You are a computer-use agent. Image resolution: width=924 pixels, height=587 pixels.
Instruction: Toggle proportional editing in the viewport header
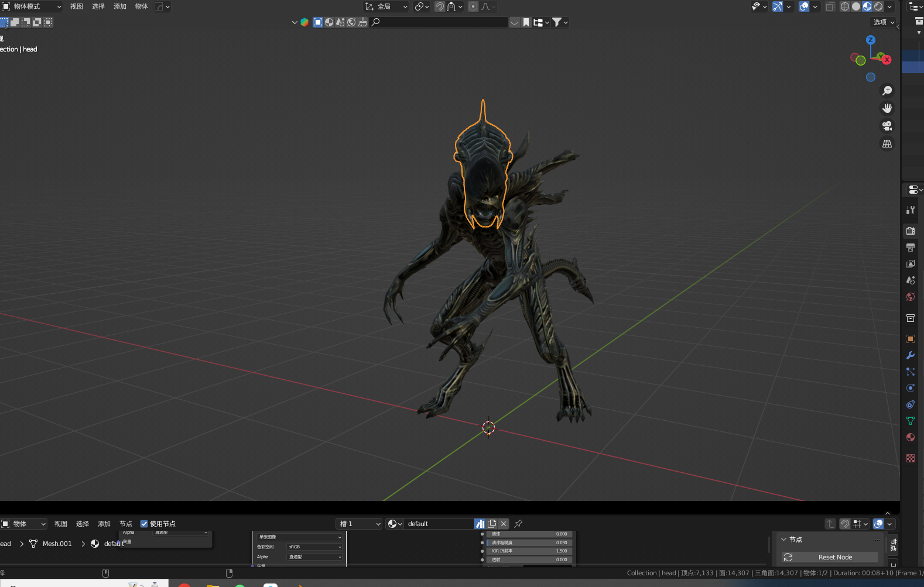(x=473, y=6)
